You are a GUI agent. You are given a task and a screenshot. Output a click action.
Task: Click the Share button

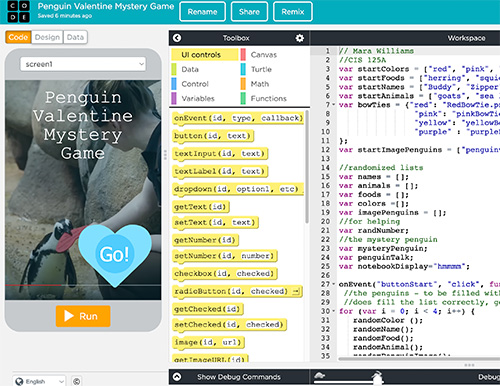click(x=249, y=12)
